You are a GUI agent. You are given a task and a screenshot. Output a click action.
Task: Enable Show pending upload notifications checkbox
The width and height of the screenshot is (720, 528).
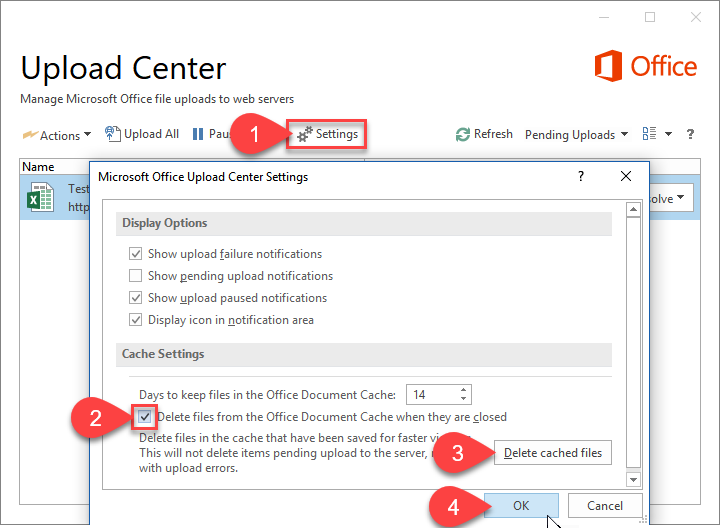135,275
